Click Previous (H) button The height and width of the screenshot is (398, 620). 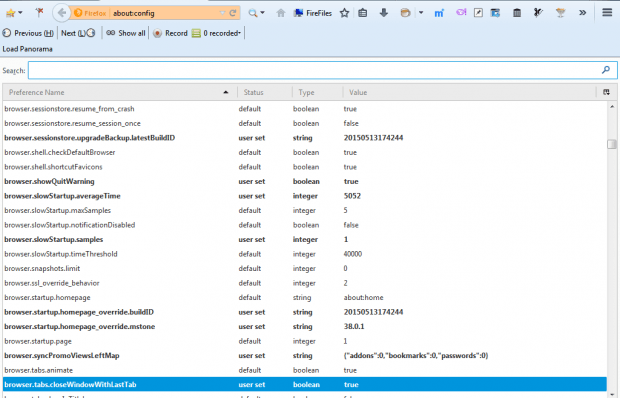[x=28, y=33]
